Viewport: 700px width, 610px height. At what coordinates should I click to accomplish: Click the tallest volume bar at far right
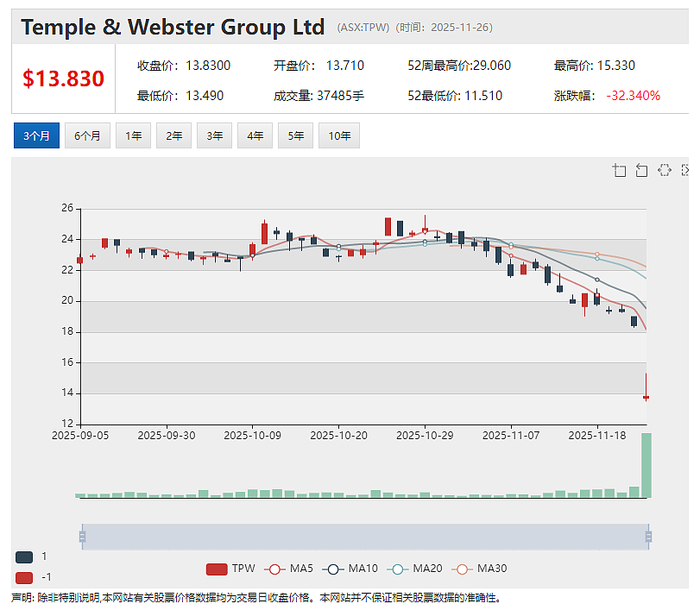coord(646,465)
